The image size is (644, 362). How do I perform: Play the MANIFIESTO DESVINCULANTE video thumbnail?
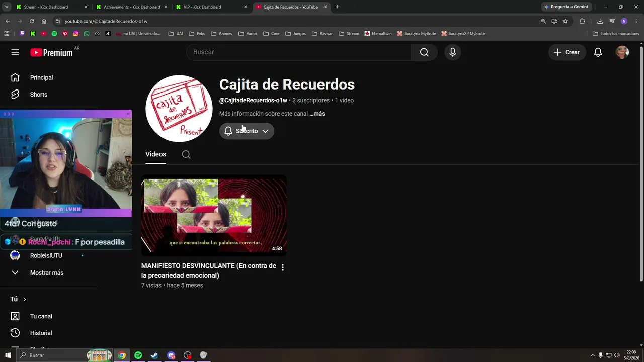coord(214,215)
